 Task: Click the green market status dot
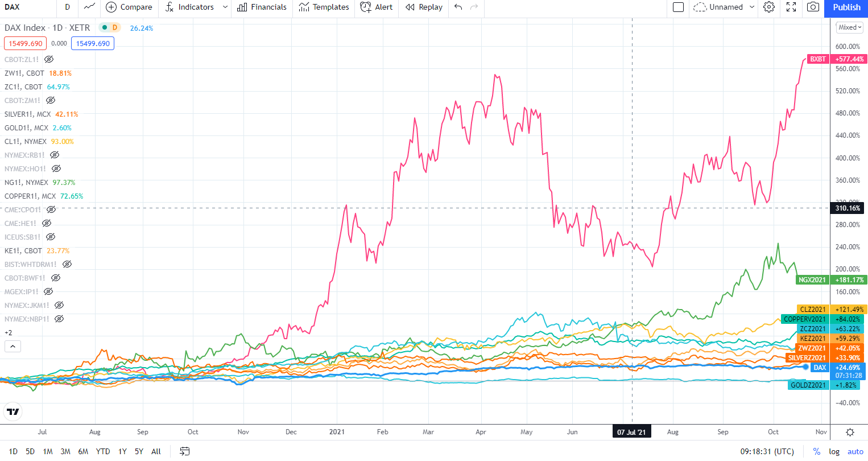click(x=105, y=27)
